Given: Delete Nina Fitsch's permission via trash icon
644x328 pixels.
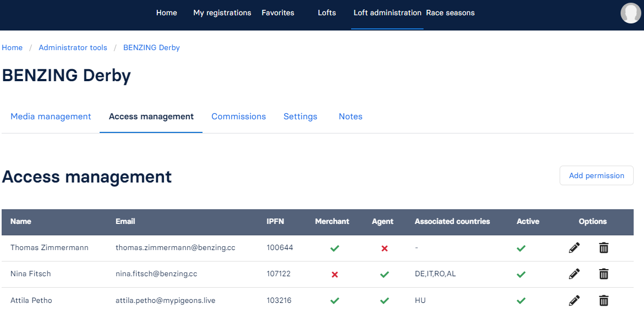Looking at the screenshot, I should click(604, 274).
